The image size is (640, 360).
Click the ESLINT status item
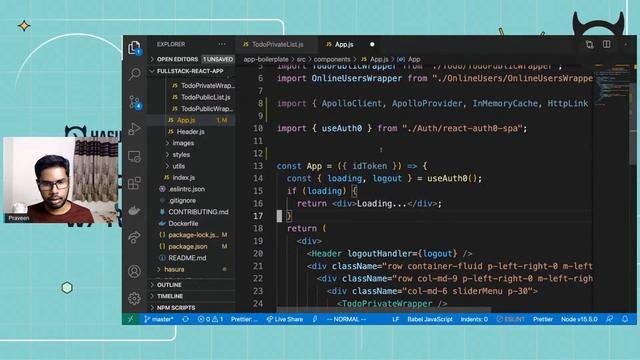pyautogui.click(x=511, y=319)
